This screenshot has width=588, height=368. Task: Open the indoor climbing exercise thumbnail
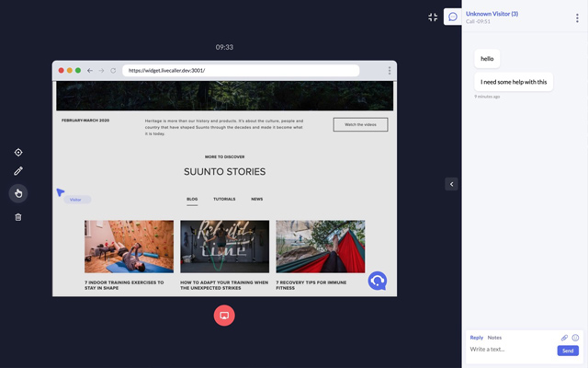coord(129,247)
